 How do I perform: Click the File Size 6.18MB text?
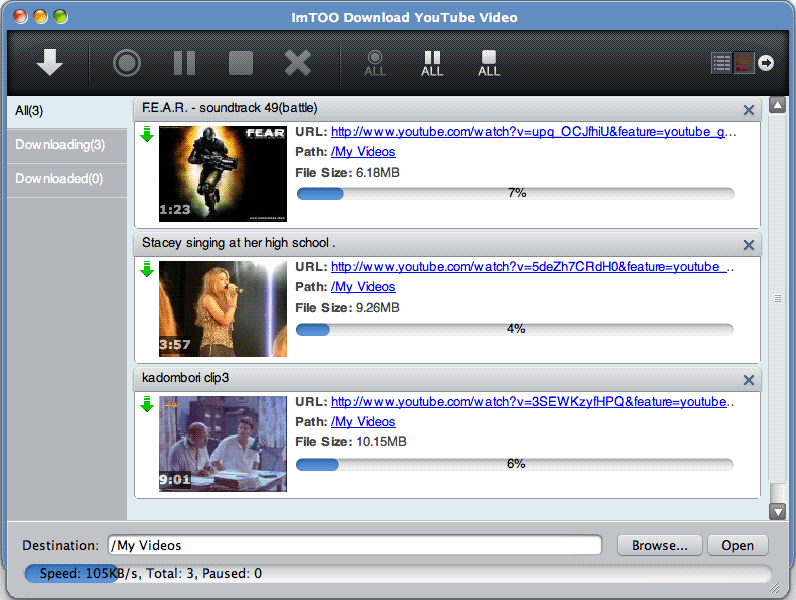tap(347, 173)
